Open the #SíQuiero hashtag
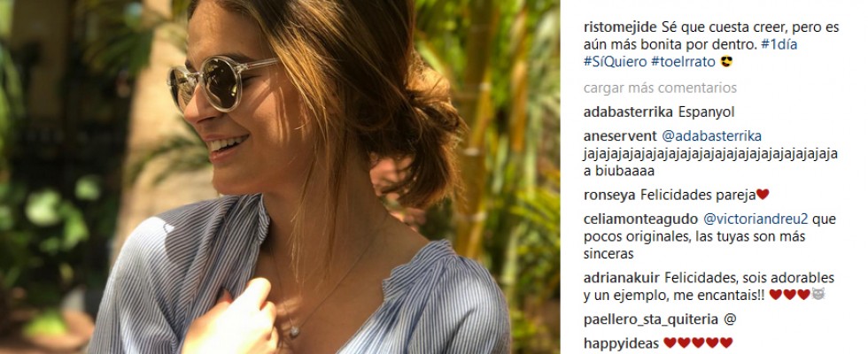The height and width of the screenshot is (354, 868). click(615, 62)
